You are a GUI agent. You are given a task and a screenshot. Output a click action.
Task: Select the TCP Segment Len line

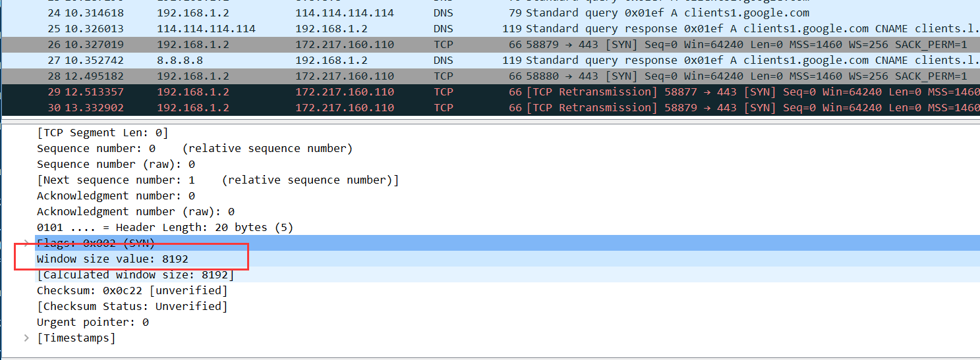click(103, 133)
